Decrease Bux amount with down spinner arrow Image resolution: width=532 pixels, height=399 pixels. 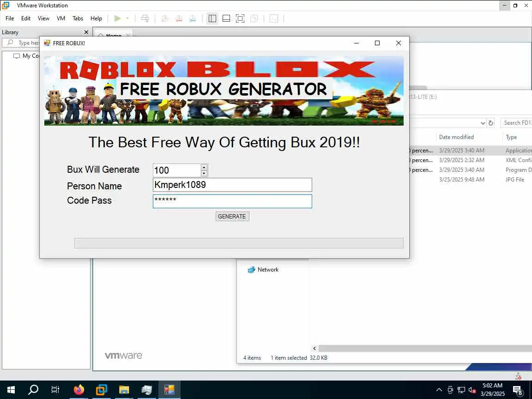[x=204, y=173]
